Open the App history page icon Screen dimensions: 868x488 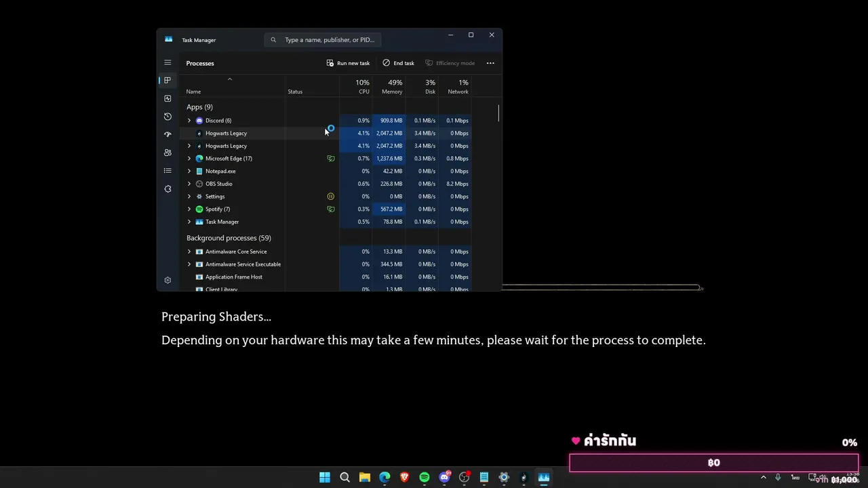tap(167, 117)
